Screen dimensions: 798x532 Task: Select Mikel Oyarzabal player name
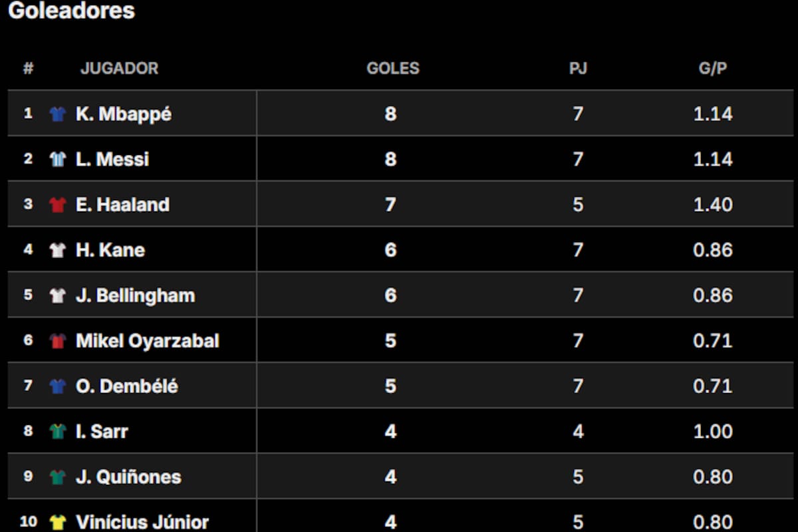148,341
